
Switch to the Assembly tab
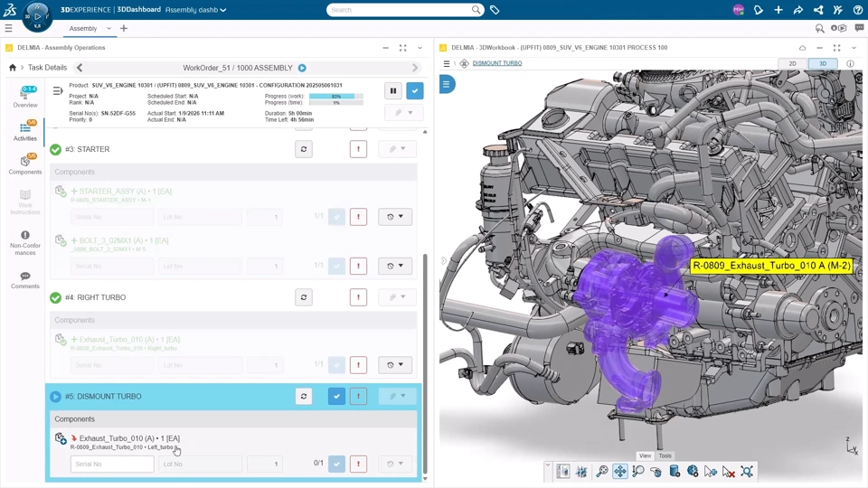tap(83, 28)
